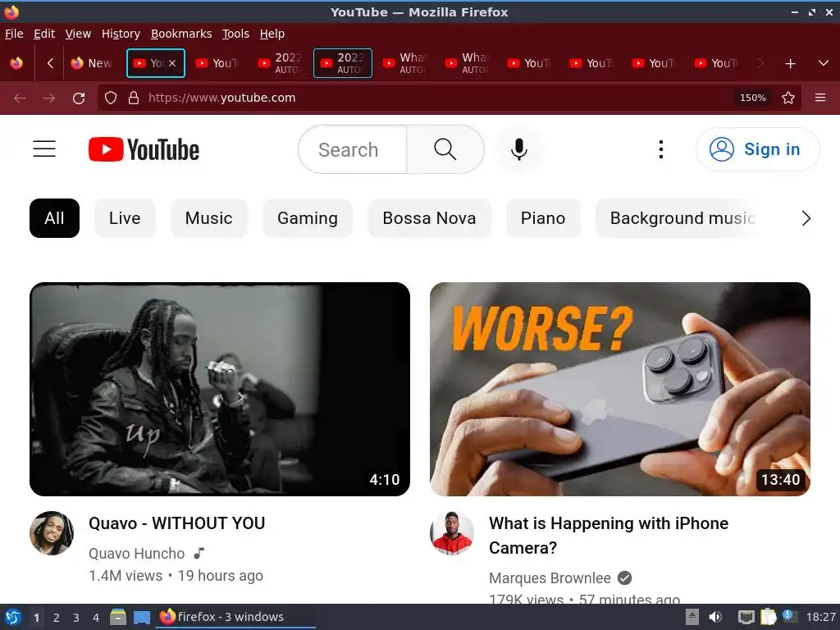Go back with browser back arrow

(x=20, y=98)
